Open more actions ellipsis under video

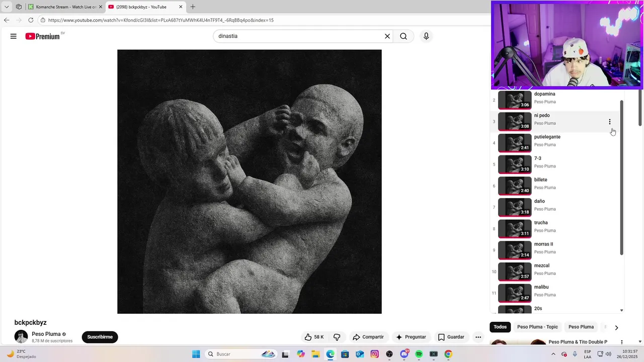click(478, 337)
